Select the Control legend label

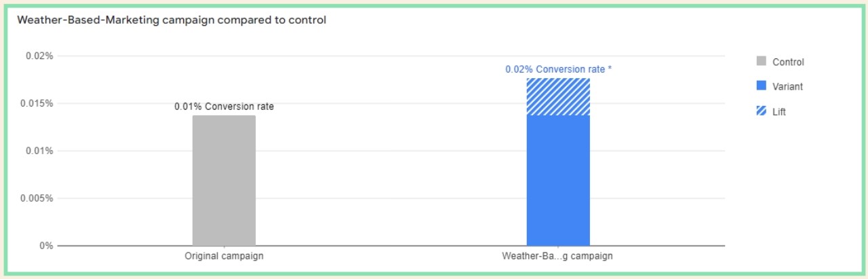(788, 62)
